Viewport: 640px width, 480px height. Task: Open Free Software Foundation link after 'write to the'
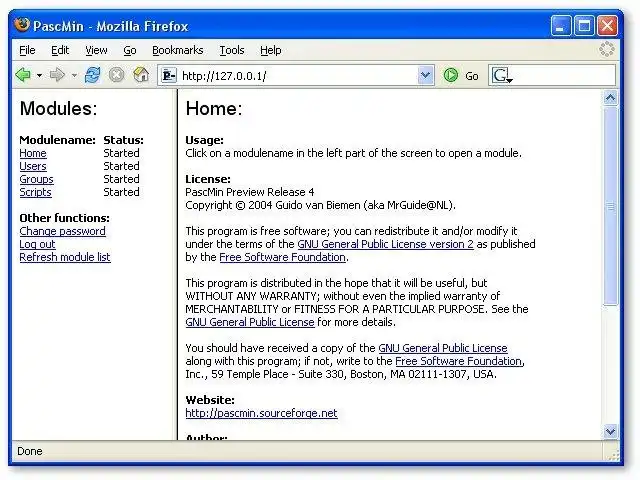pos(459,361)
